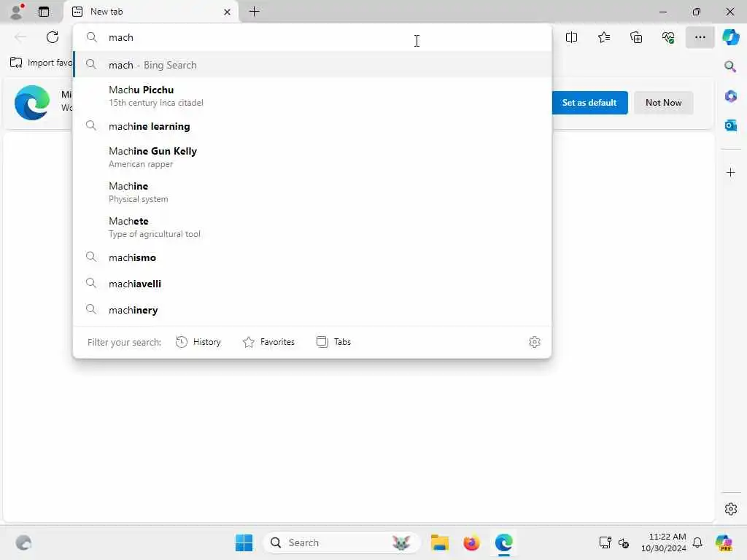The image size is (747, 560).
Task: Open split screen view
Action: tap(571, 37)
